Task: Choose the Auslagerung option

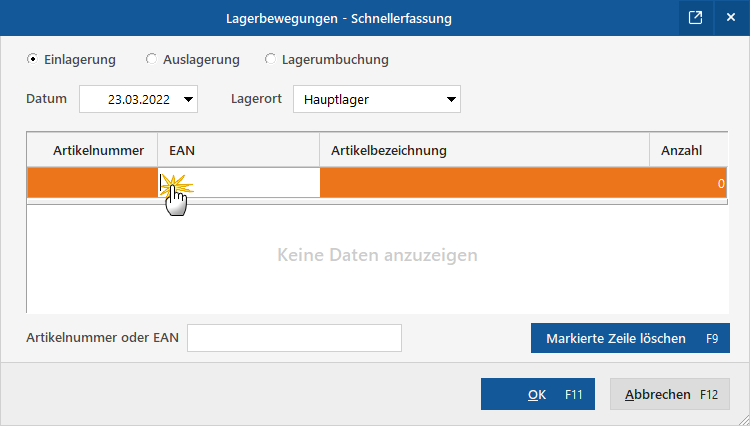Action: 152,59
